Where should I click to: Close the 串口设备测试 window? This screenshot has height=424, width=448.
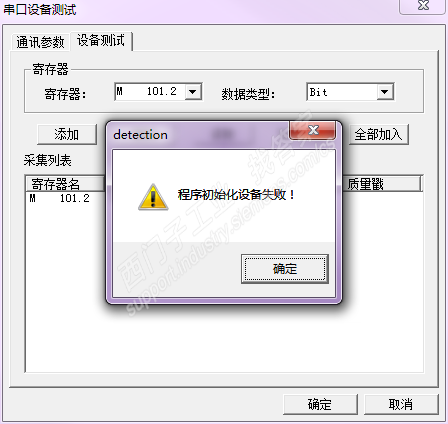pos(423,6)
